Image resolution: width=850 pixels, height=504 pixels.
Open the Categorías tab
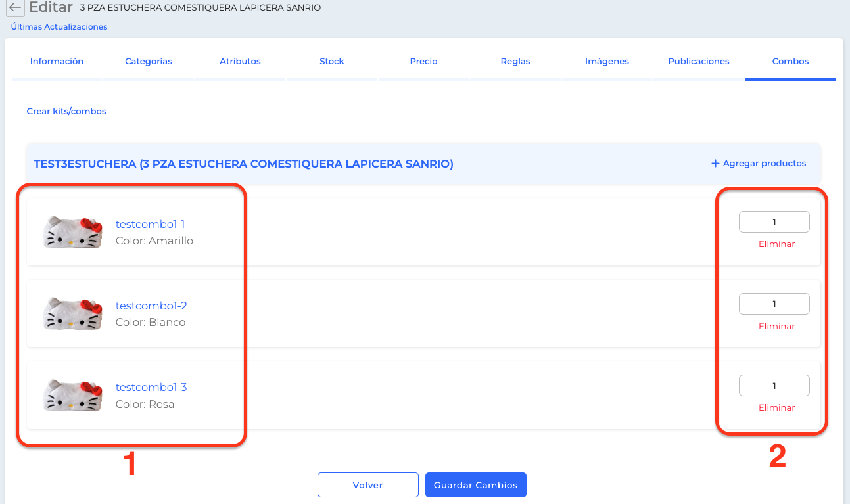149,61
